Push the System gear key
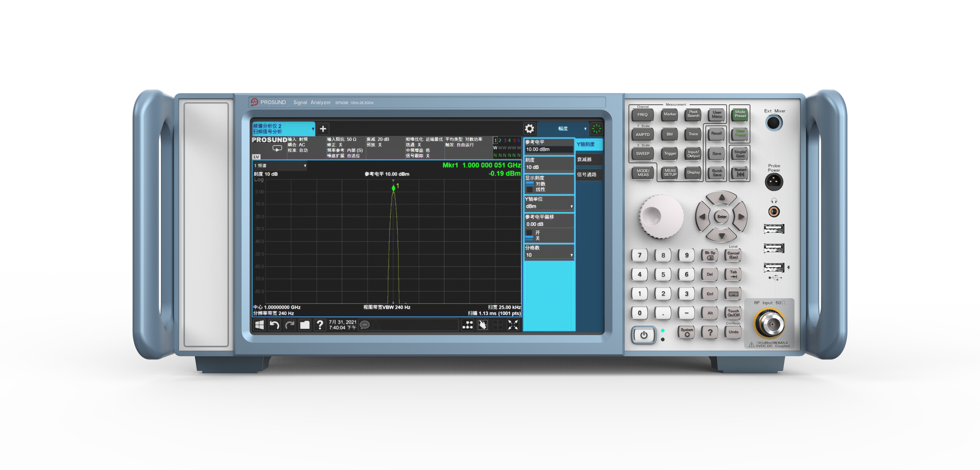The height and width of the screenshot is (470, 980). [687, 332]
